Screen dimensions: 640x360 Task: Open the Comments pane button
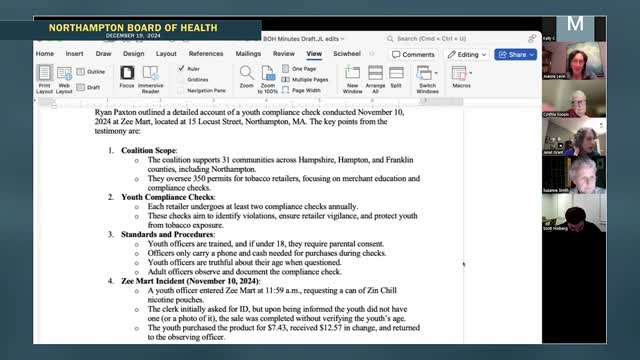413,54
